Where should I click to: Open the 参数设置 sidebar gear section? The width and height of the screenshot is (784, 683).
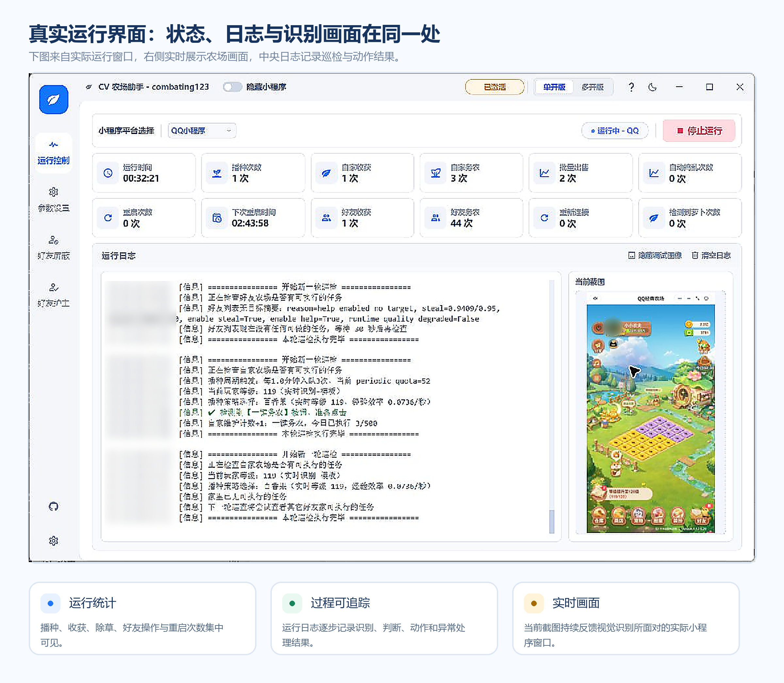[54, 200]
